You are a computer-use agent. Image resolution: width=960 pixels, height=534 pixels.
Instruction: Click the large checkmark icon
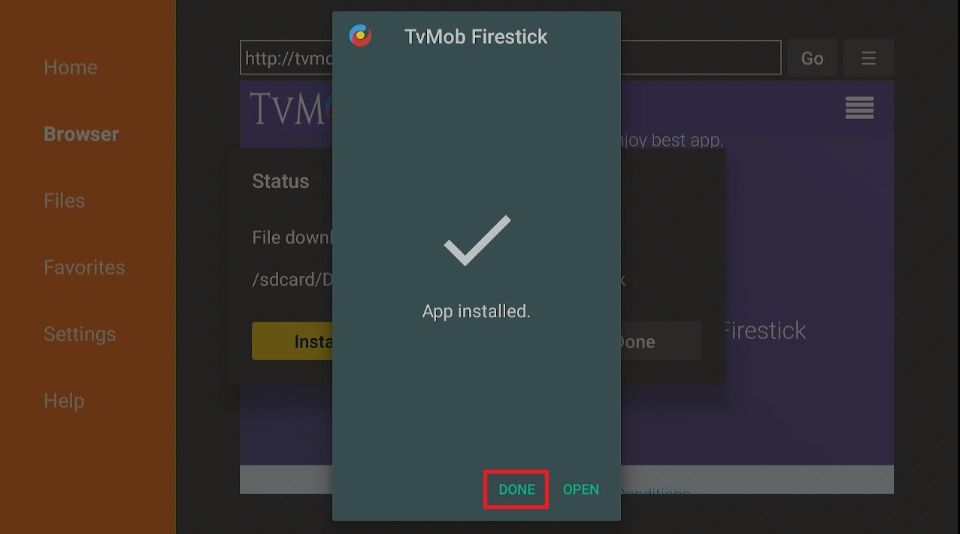click(x=477, y=240)
